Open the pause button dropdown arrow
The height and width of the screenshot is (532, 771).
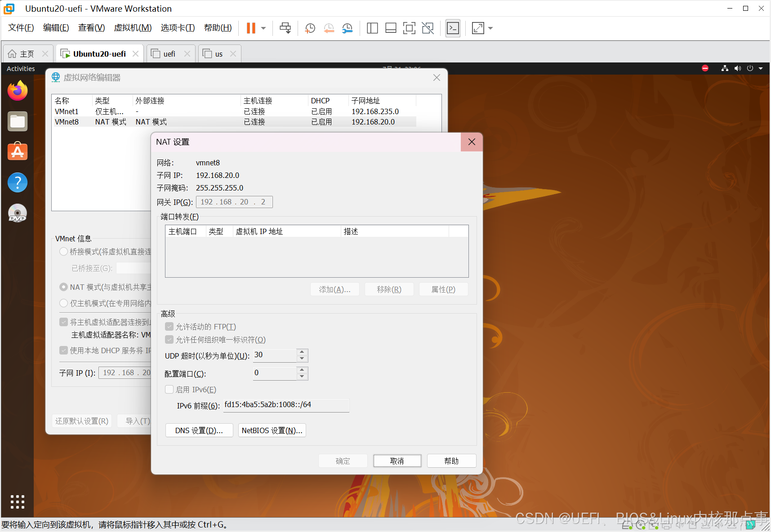263,28
